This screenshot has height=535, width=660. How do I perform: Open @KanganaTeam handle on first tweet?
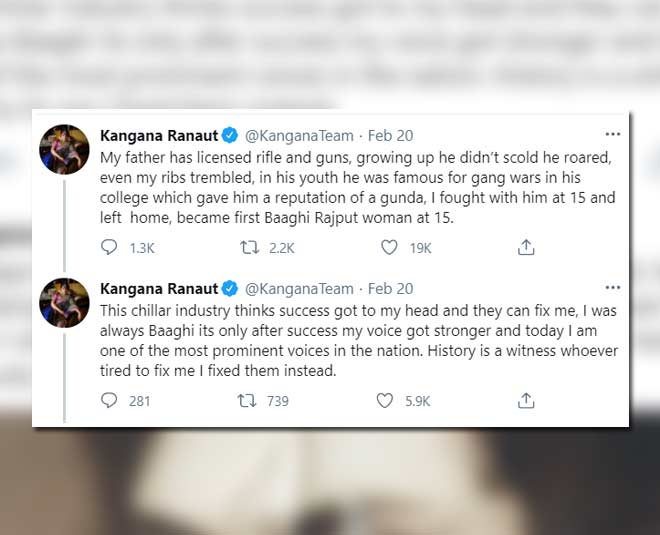click(x=299, y=135)
